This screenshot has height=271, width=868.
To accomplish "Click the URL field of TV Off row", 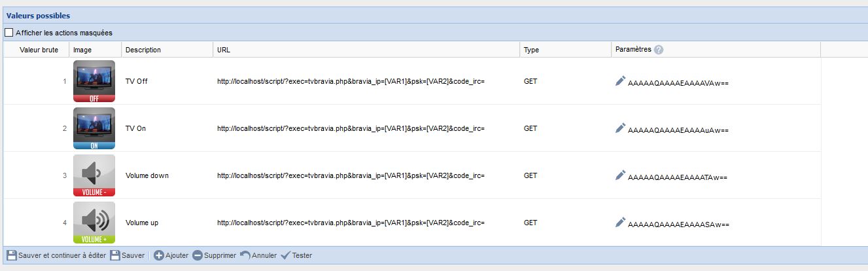I will click(x=351, y=81).
